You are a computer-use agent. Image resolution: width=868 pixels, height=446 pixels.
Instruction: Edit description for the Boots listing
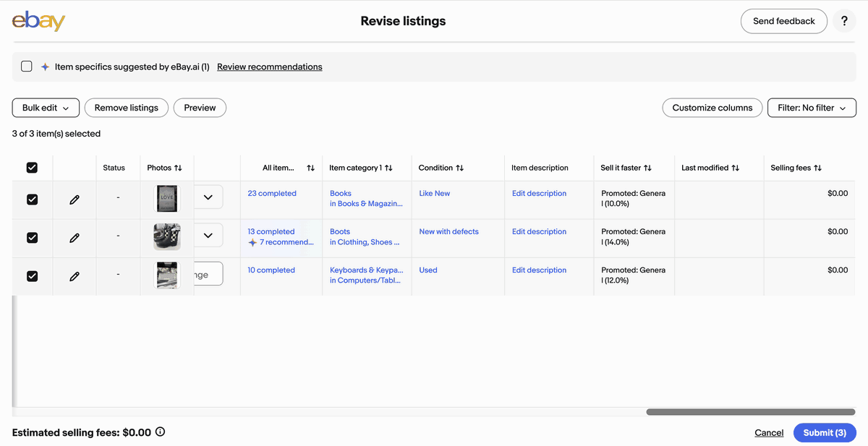[540, 231]
